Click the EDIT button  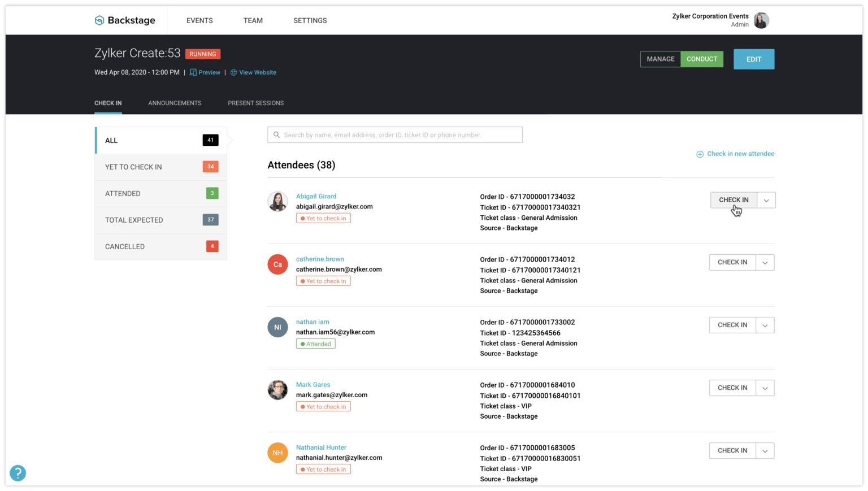(754, 59)
